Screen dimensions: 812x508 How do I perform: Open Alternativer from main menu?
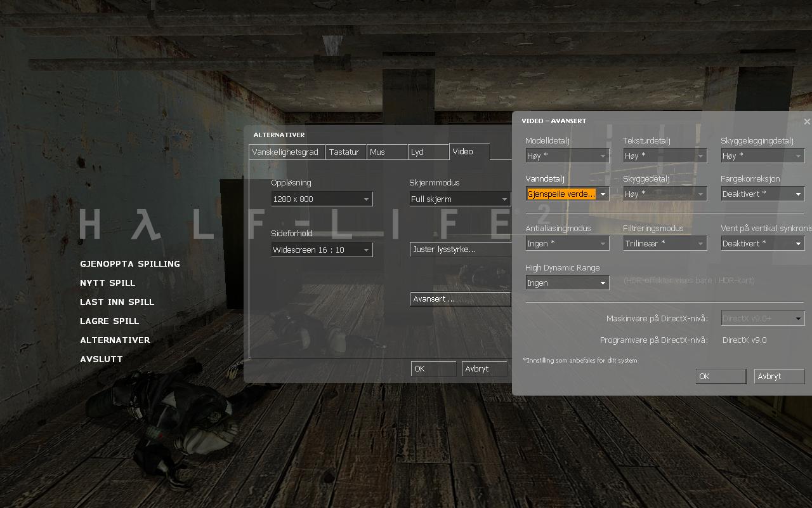click(115, 340)
